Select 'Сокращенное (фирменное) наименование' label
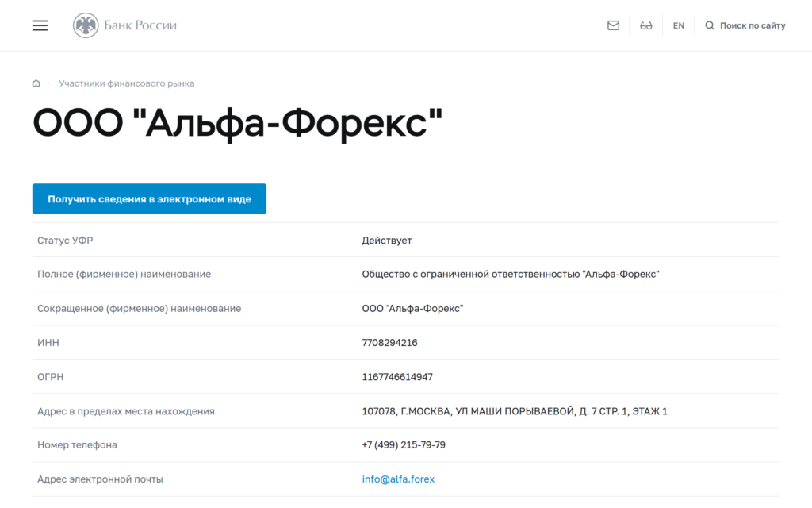Image resolution: width=812 pixels, height=508 pixels. [140, 309]
